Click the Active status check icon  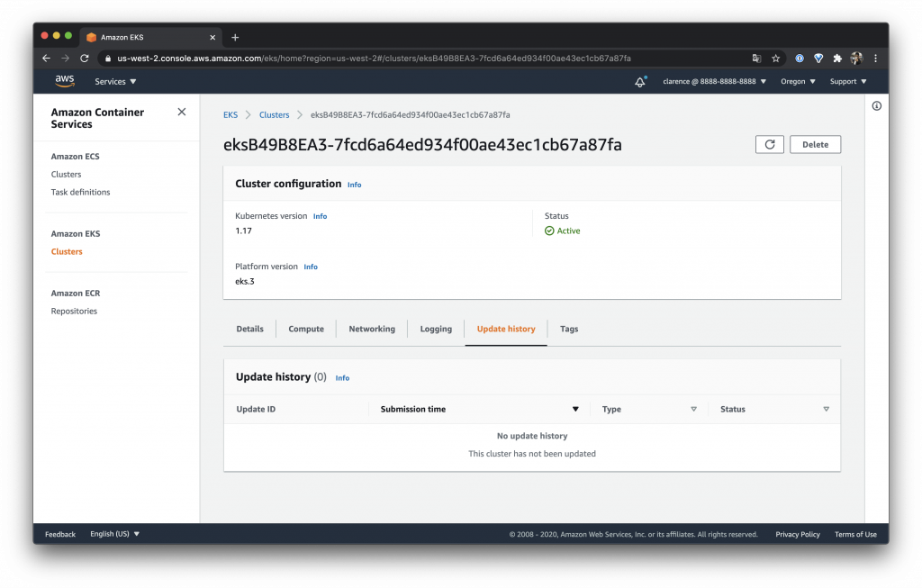tap(549, 231)
